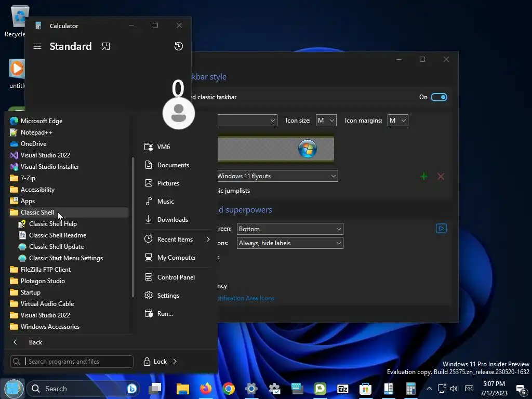Open Icon size dropdown
The image size is (532, 399).
coord(326,121)
